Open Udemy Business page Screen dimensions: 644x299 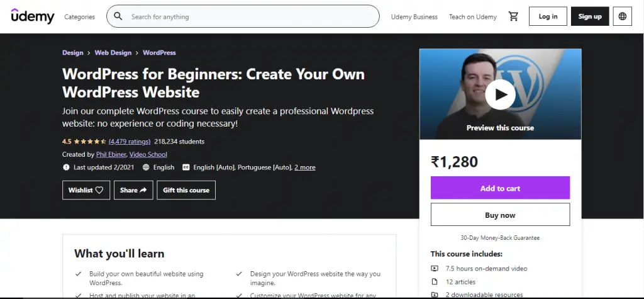tap(414, 17)
